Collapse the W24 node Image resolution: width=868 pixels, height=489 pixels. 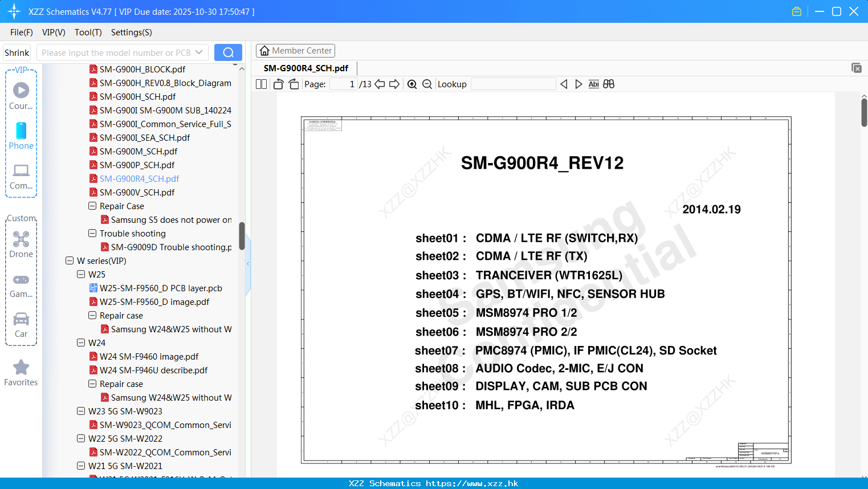click(x=81, y=343)
